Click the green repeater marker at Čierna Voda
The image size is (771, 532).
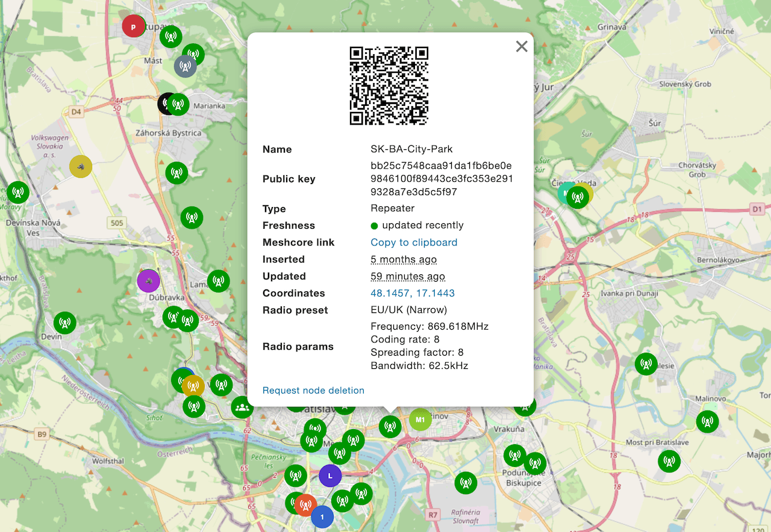coord(578,197)
